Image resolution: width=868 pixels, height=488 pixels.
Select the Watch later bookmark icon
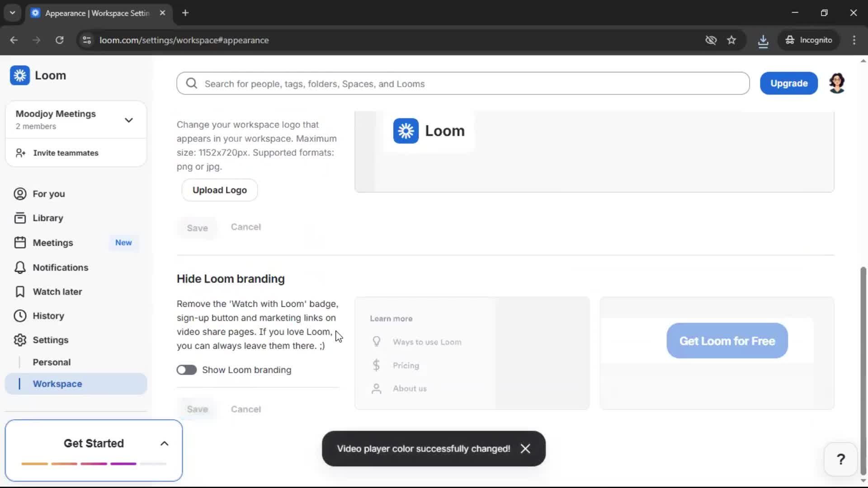(x=19, y=291)
